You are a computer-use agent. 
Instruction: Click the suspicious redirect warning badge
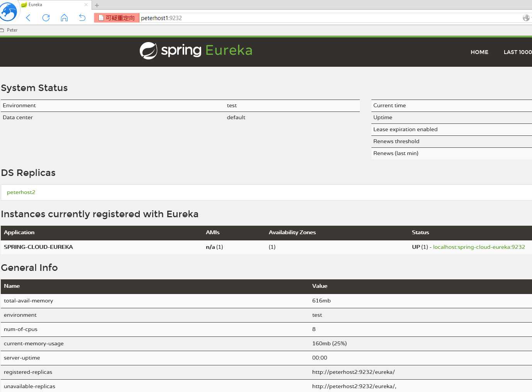pyautogui.click(x=117, y=18)
